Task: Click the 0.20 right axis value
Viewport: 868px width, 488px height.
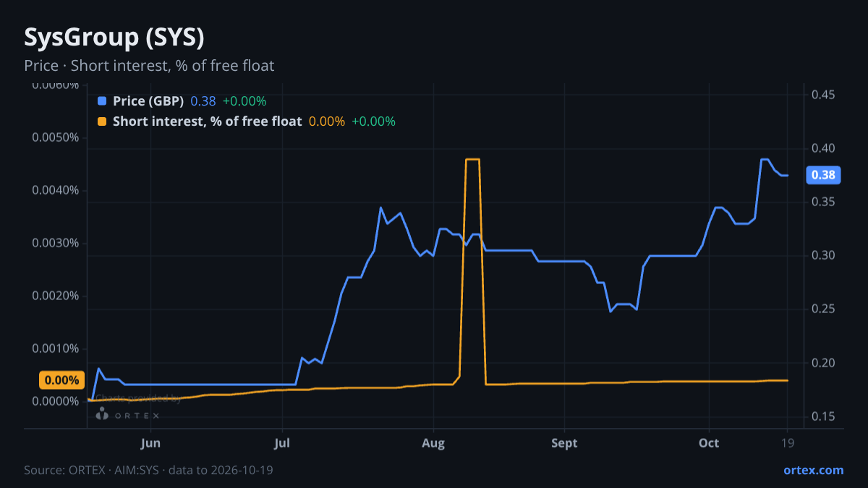Action: [x=823, y=362]
